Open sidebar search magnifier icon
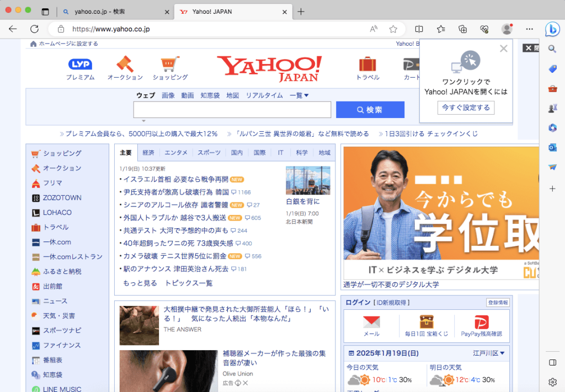Viewport: 565px width, 392px height. pos(552,49)
